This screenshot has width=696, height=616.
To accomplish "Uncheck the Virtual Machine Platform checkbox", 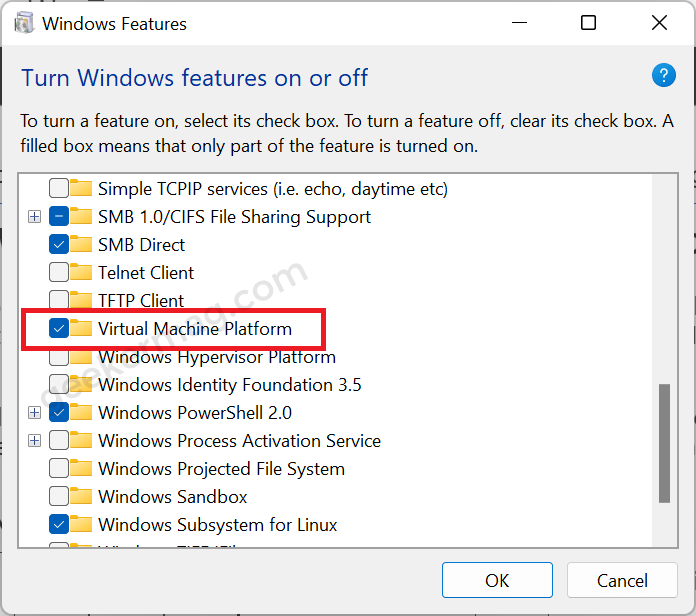I will pos(59,328).
